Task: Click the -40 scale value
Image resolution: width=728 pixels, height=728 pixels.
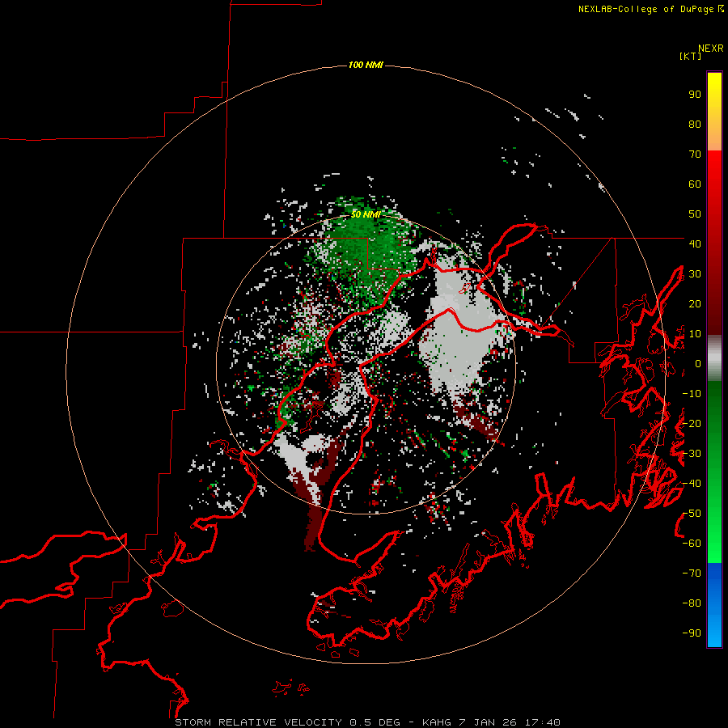Action: point(692,484)
